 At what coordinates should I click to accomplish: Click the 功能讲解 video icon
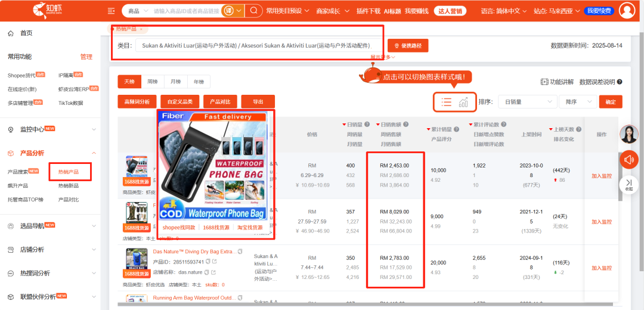click(x=544, y=82)
